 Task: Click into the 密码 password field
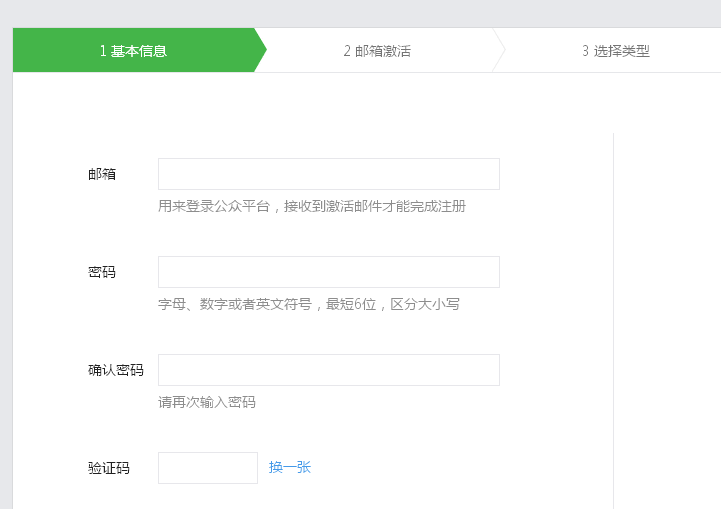tap(328, 272)
